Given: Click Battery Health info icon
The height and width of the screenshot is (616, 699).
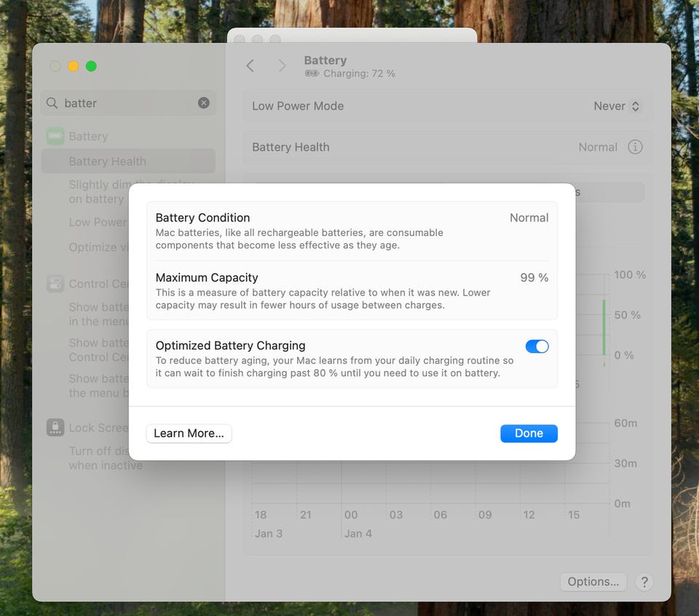Looking at the screenshot, I should coord(635,146).
